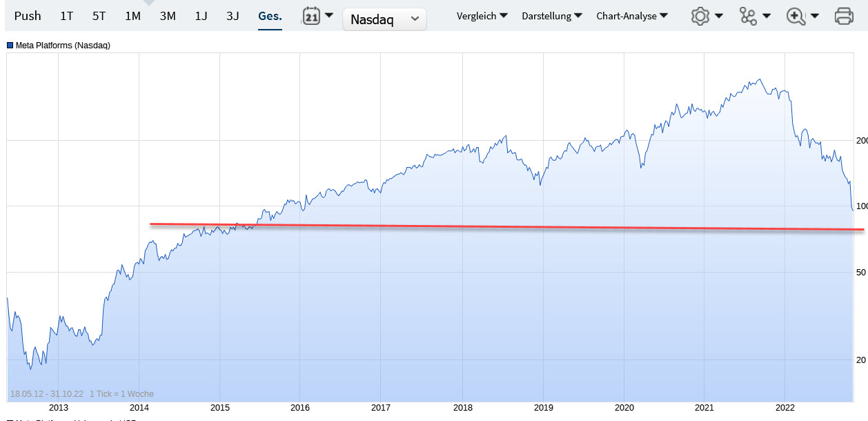The width and height of the screenshot is (868, 421).
Task: Click the red horizontal support line
Action: tap(483, 227)
